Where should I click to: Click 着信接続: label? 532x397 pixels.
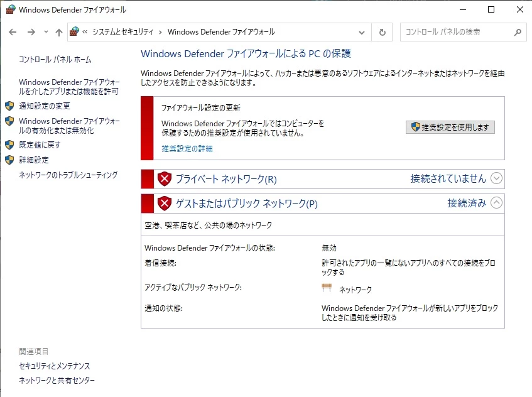pos(161,263)
